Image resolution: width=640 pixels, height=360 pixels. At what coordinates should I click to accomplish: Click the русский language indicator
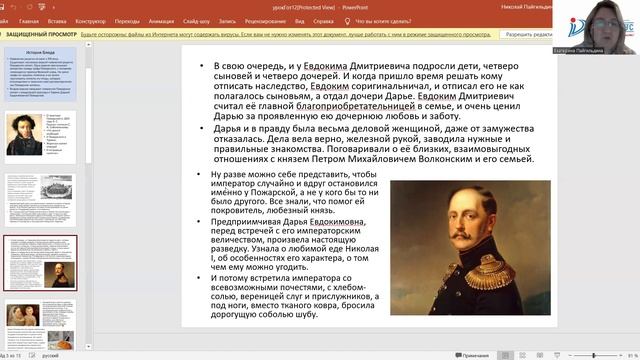click(x=50, y=356)
